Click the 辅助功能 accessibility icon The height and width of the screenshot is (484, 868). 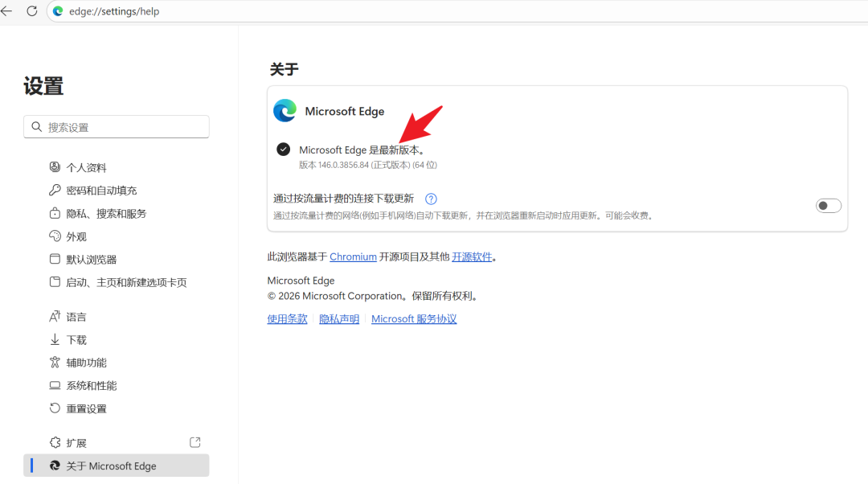(55, 362)
